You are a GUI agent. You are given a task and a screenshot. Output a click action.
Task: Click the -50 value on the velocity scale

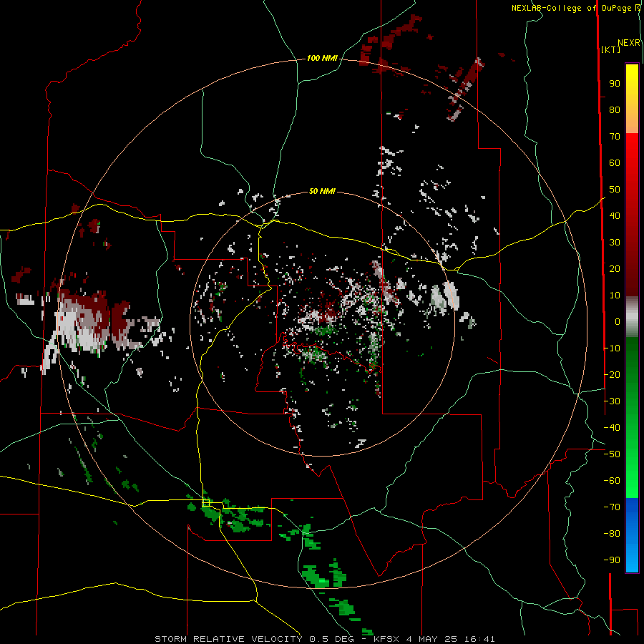[x=612, y=454]
